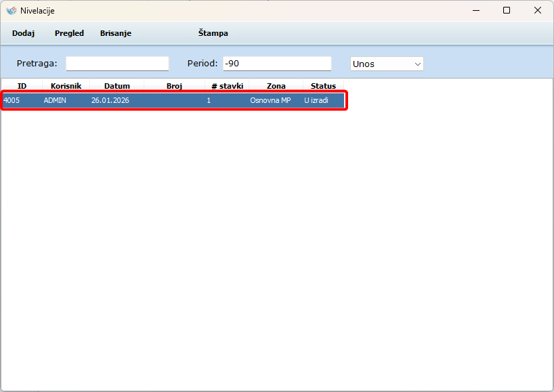
Task: Open the Pregled menu item
Action: coord(69,33)
